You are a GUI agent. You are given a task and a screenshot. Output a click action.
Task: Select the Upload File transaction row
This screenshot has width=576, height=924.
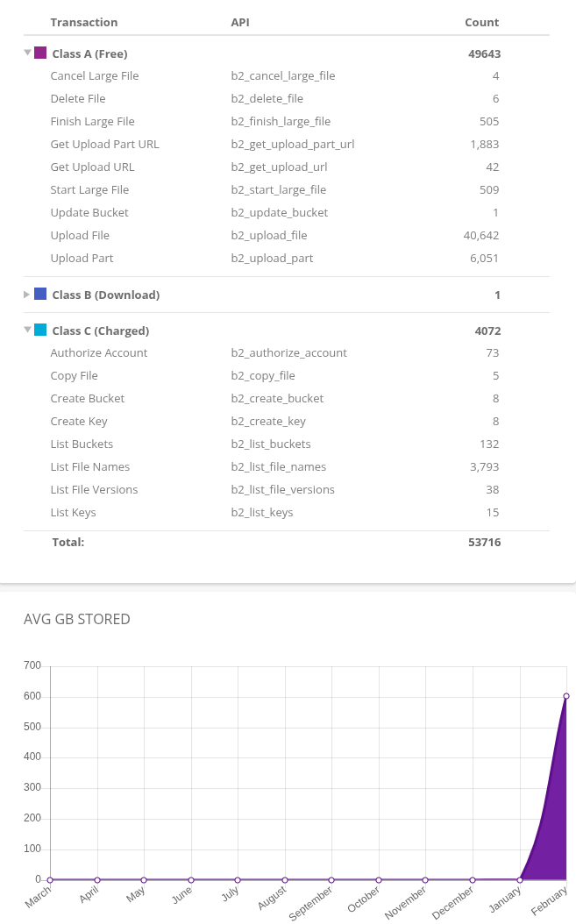[80, 235]
